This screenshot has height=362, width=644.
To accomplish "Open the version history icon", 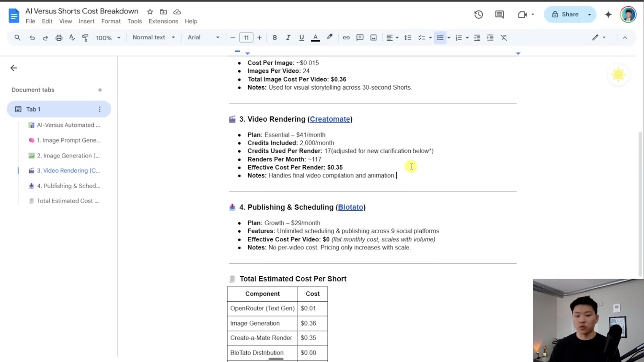I will (x=478, y=14).
